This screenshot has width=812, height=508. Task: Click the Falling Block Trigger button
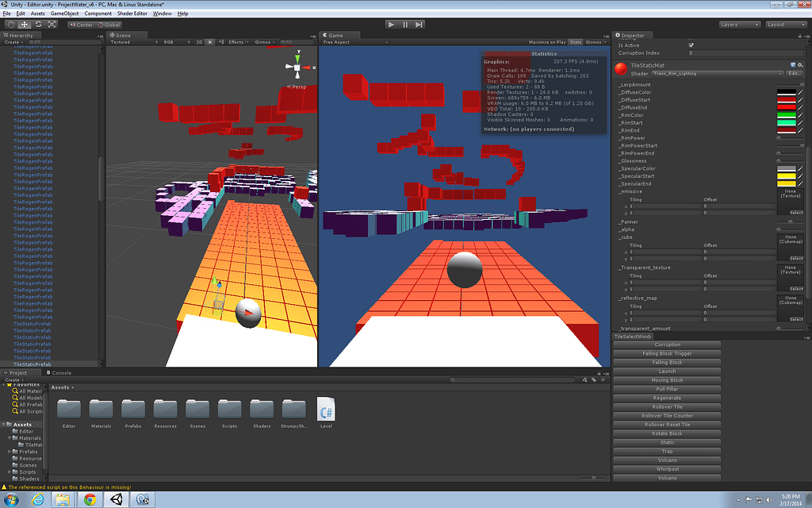pyautogui.click(x=666, y=353)
